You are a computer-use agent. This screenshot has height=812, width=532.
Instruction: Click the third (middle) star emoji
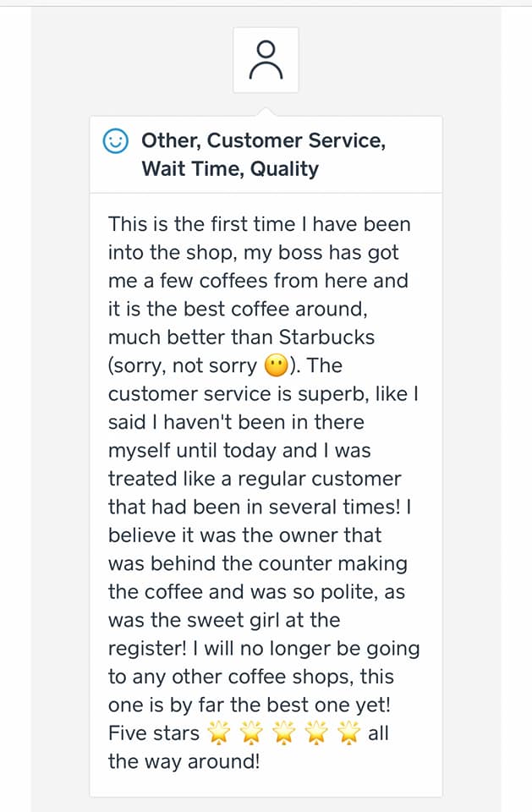click(x=284, y=733)
